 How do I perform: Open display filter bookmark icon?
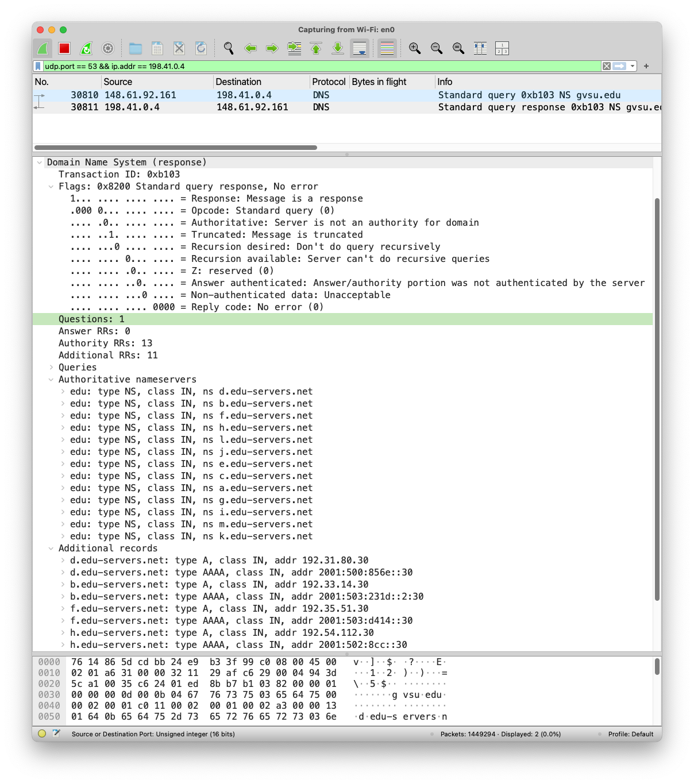(x=38, y=66)
